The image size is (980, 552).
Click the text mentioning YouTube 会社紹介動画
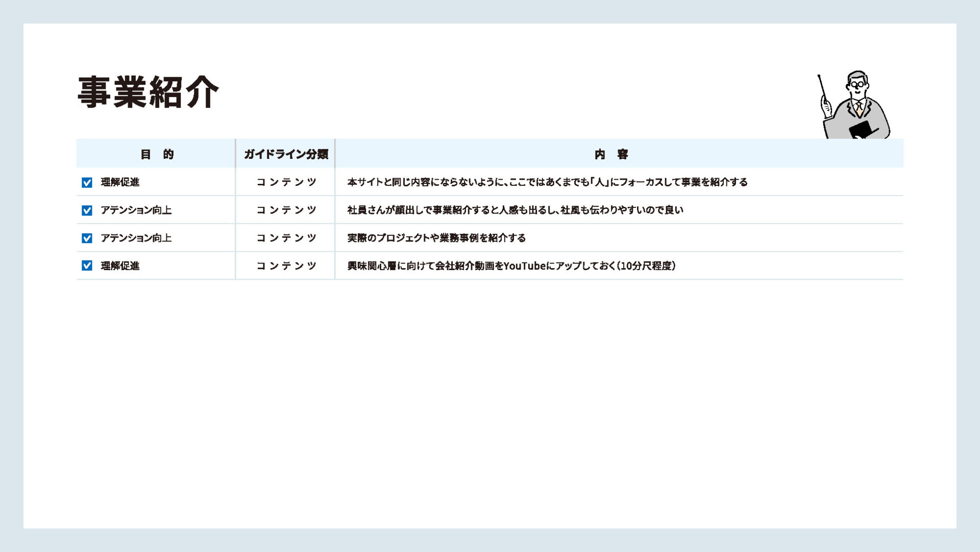coord(511,266)
